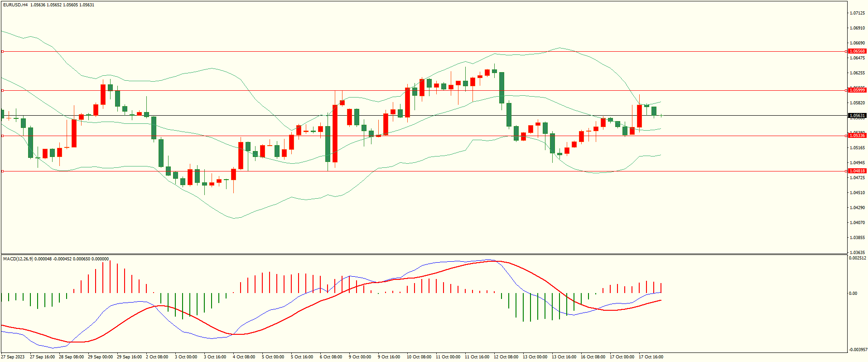
Task: Click the MACD(12,26,9) indicator label
Action: coord(18,259)
